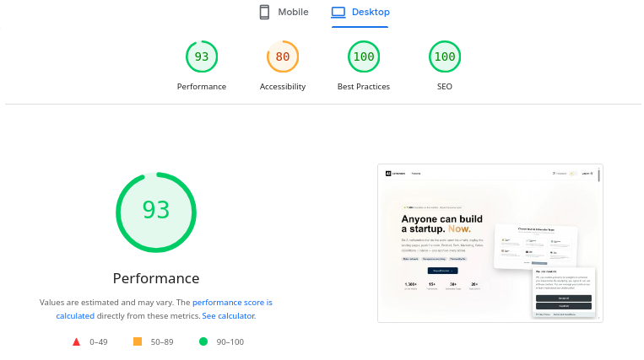This screenshot has height=360, width=644.
Task: Switch to the Mobile tab
Action: pyautogui.click(x=284, y=13)
